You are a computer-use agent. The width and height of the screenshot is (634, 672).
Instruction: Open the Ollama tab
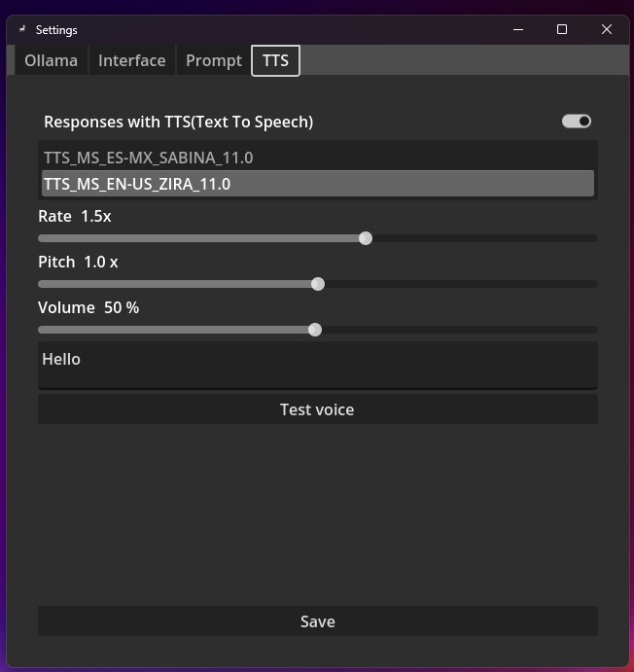pyautogui.click(x=51, y=60)
